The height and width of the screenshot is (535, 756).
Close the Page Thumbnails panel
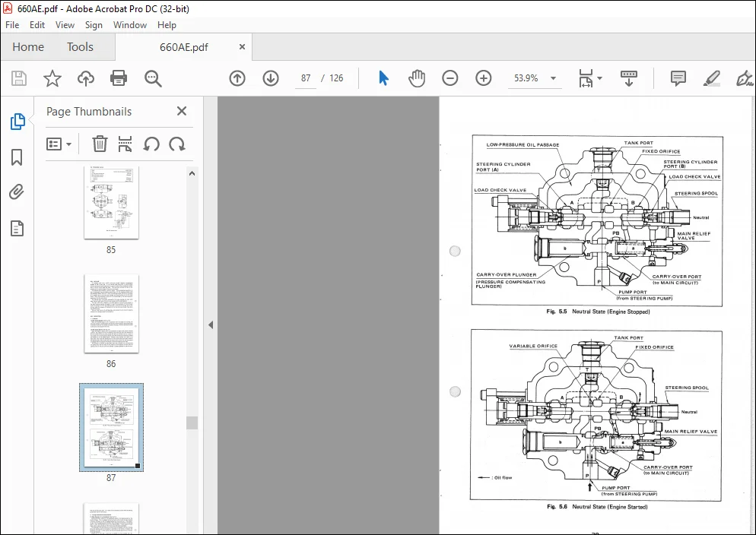(182, 111)
